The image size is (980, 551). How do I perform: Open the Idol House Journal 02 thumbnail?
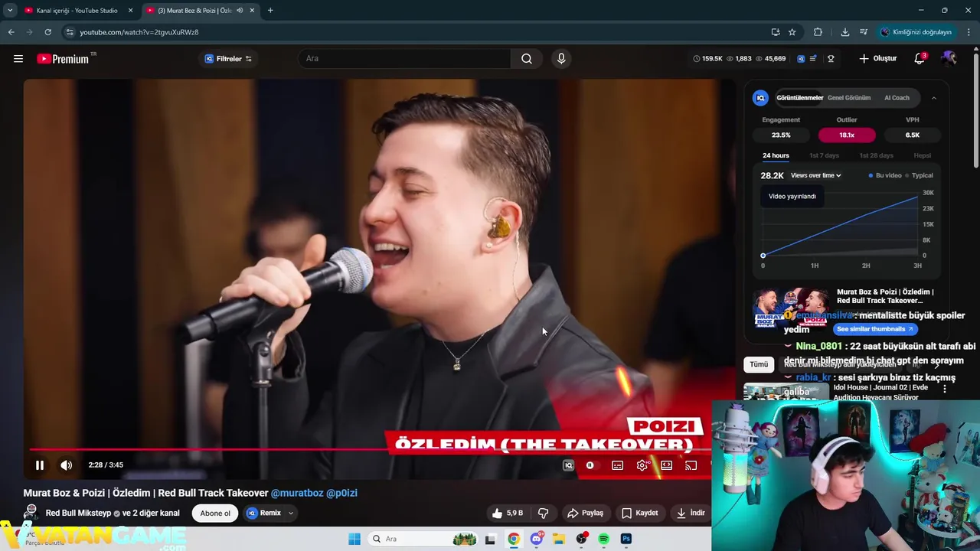786,392
